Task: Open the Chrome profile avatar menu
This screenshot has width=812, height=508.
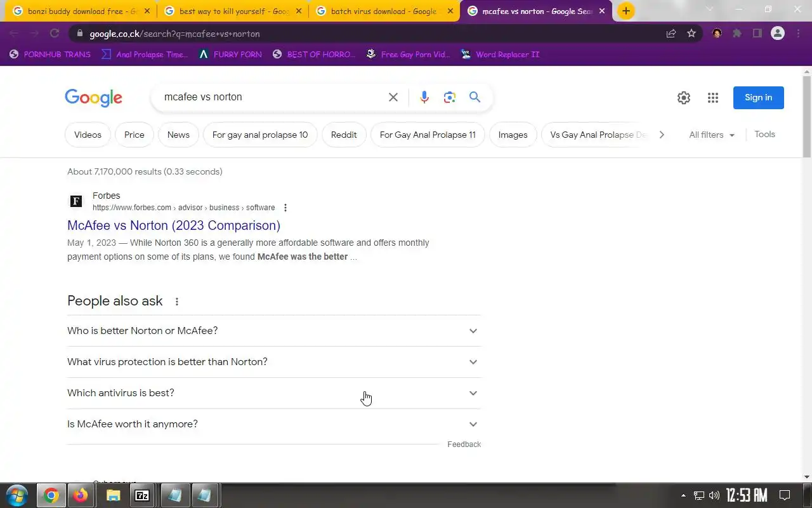Action: pyautogui.click(x=778, y=34)
